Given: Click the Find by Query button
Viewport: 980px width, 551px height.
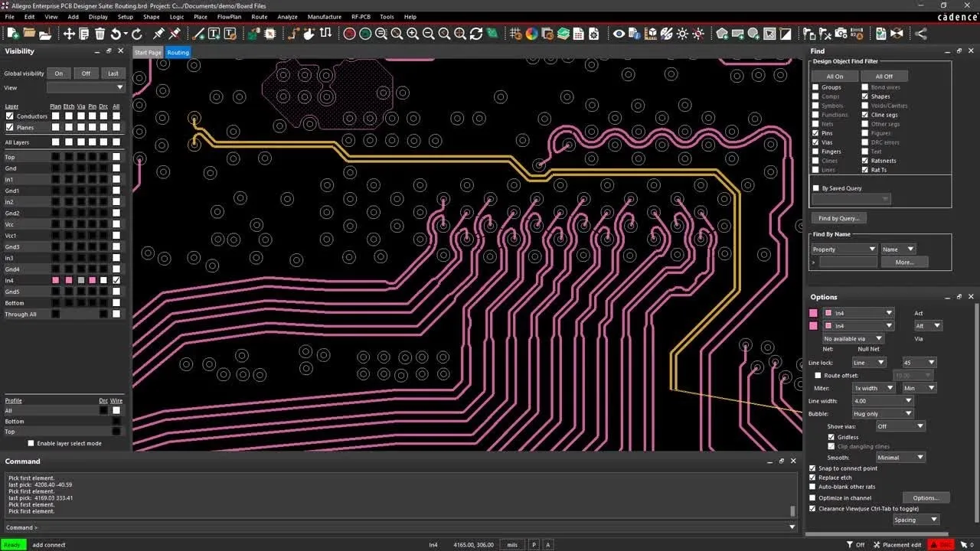Looking at the screenshot, I should 838,218.
